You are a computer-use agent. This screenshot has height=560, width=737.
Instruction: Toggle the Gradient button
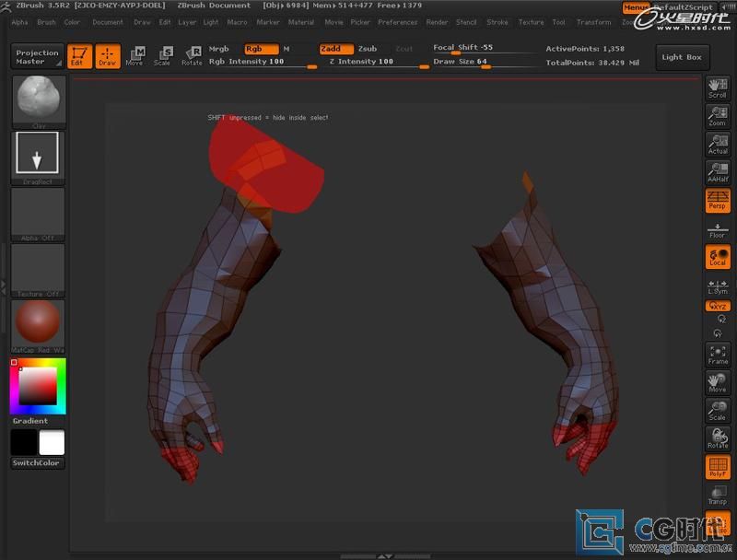click(x=30, y=421)
